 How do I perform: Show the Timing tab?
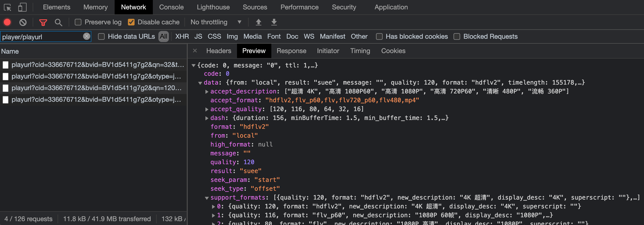360,51
